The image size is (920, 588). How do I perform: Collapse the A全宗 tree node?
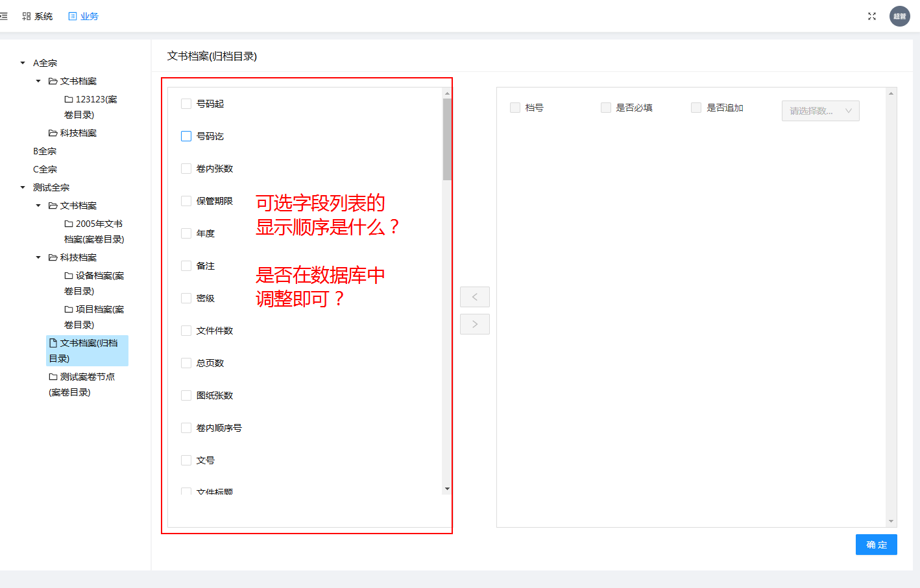click(x=23, y=63)
